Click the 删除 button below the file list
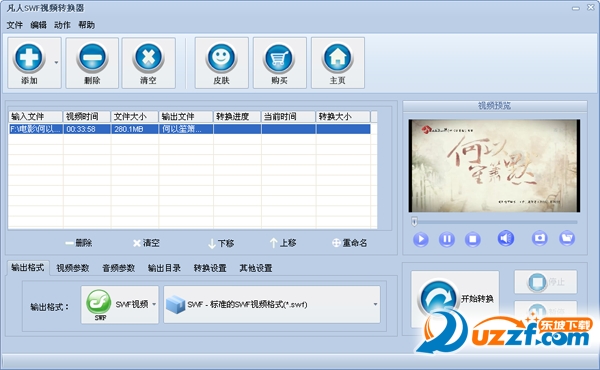Image resolution: width=600 pixels, height=370 pixels. pos(78,243)
